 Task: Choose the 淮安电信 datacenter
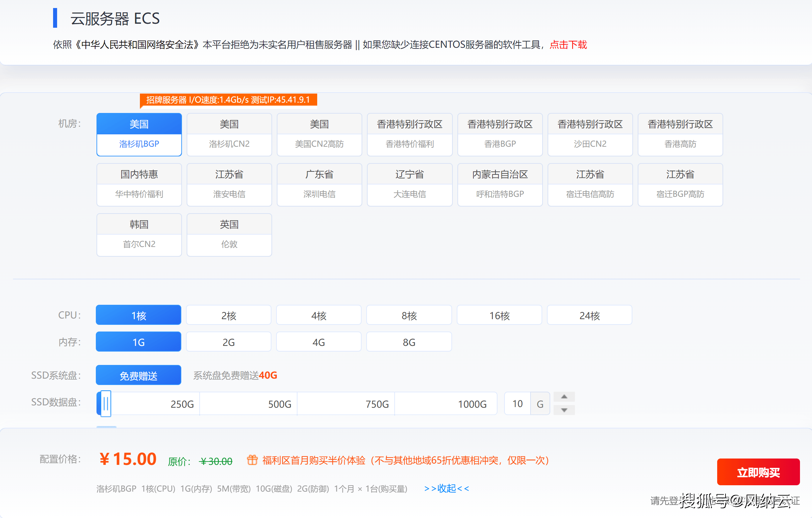pyautogui.click(x=229, y=184)
